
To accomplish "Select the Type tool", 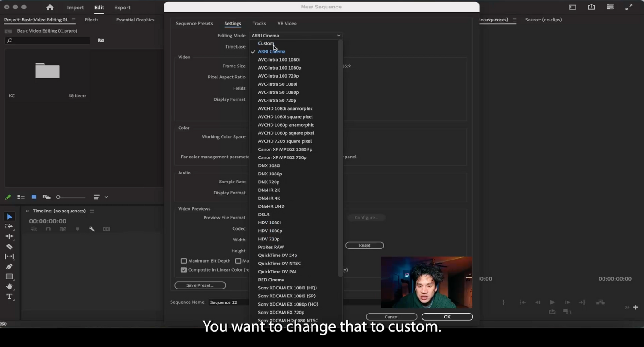I will [x=9, y=297].
